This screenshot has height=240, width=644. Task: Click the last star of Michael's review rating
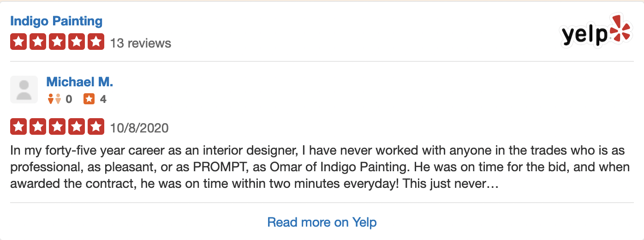click(96, 126)
